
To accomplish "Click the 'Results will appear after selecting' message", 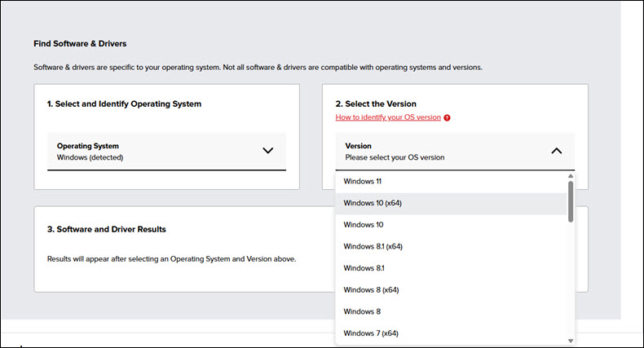I will 172,259.
